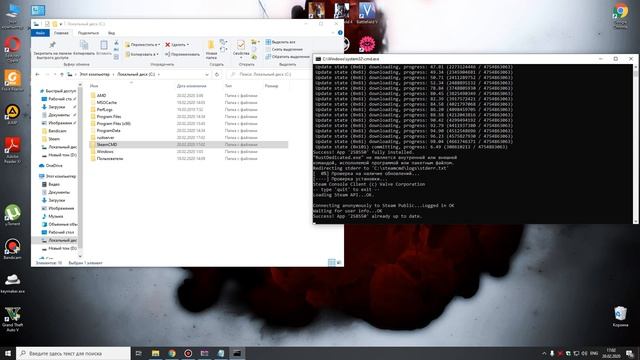Go up one folder level arrow

click(62, 75)
